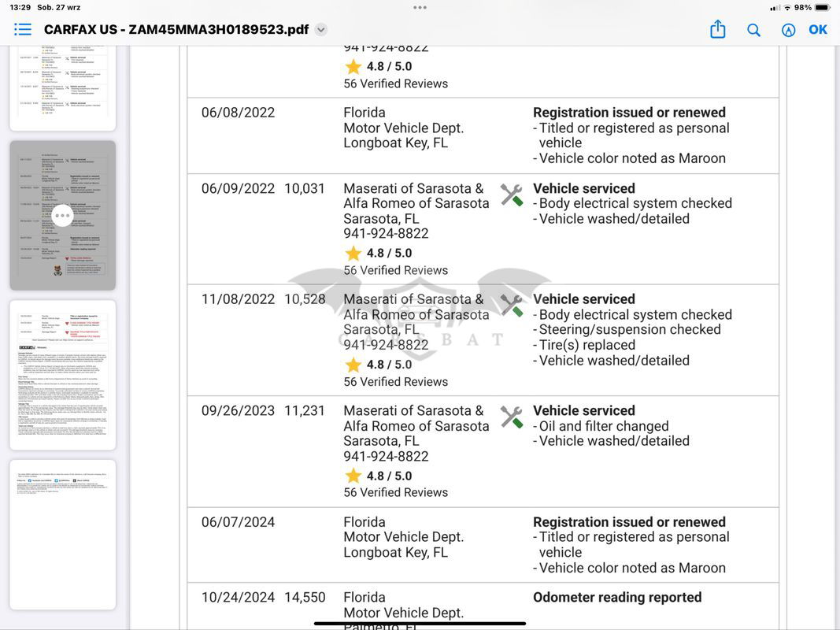Expand the file title dropdown chevron
This screenshot has height=630, width=840.
[320, 30]
